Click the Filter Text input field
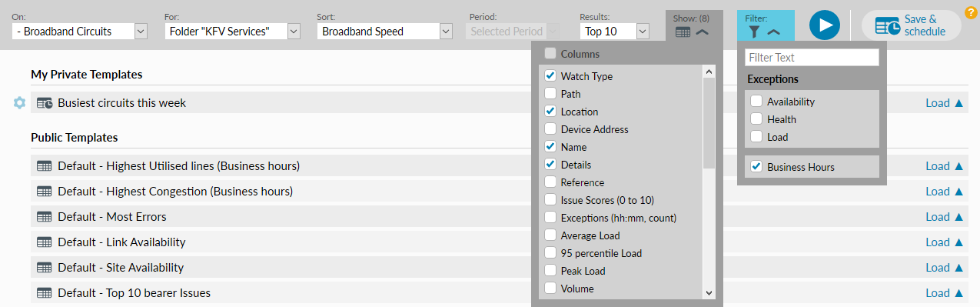The width and height of the screenshot is (980, 307). [812, 58]
